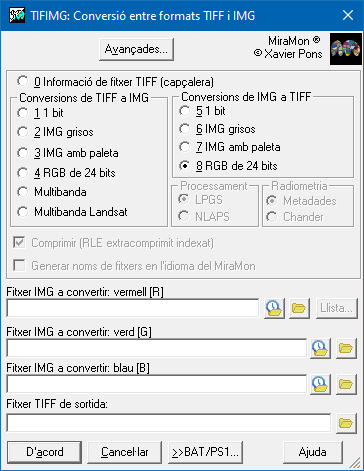Select the Chander radiometry option
The width and height of the screenshot is (364, 471).
(x=295, y=217)
